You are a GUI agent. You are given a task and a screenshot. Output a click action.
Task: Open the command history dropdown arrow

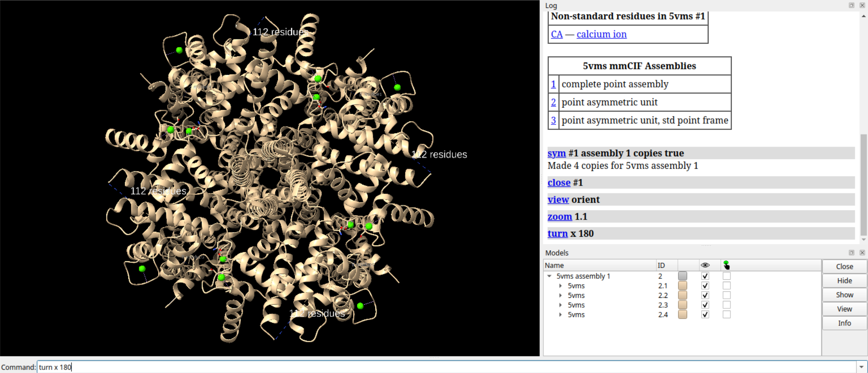click(861, 367)
